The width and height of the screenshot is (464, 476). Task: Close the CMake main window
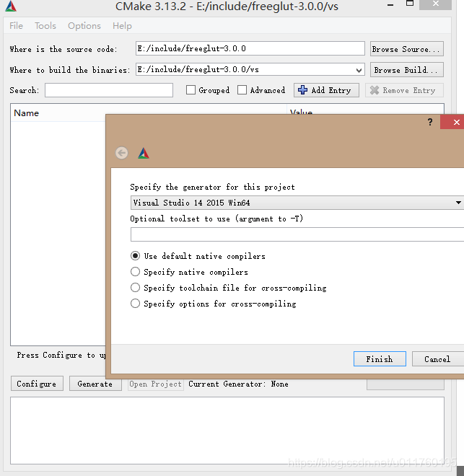point(436,4)
